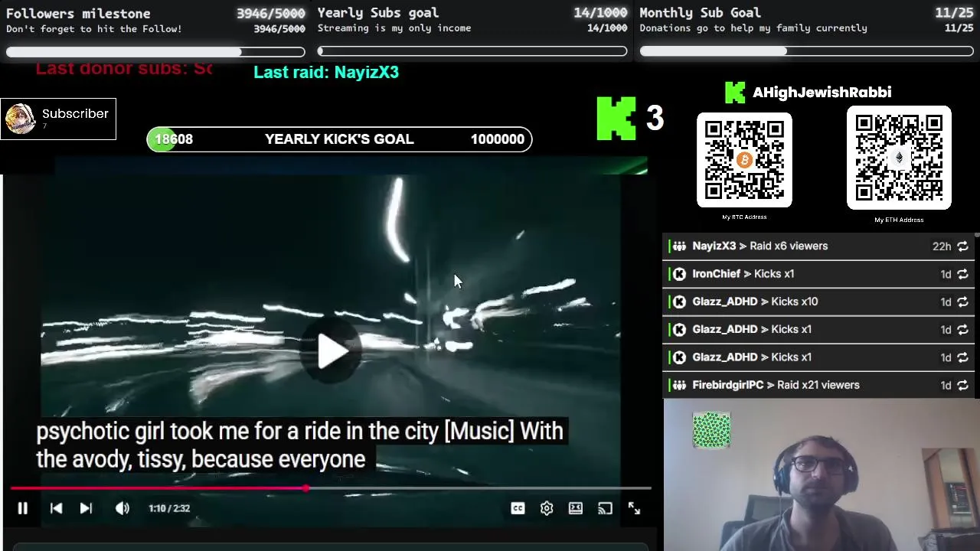
Task: Cast the video to a TV
Action: pyautogui.click(x=605, y=508)
